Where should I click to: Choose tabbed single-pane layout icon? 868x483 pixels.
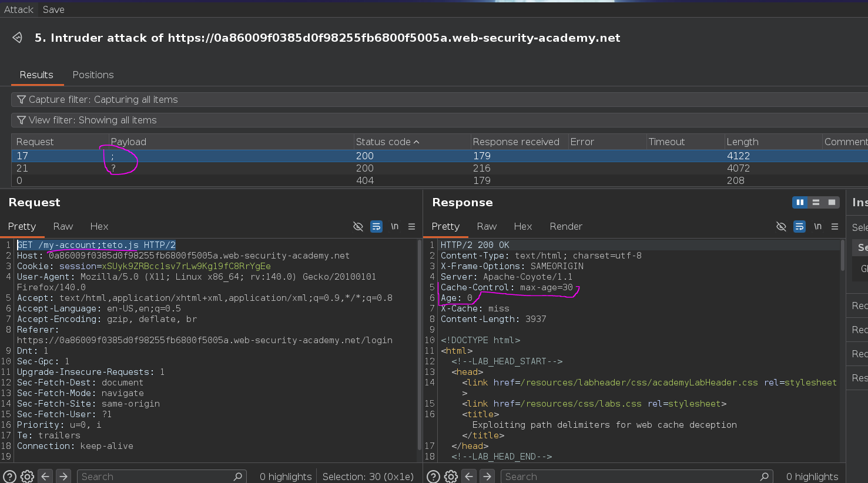(832, 202)
